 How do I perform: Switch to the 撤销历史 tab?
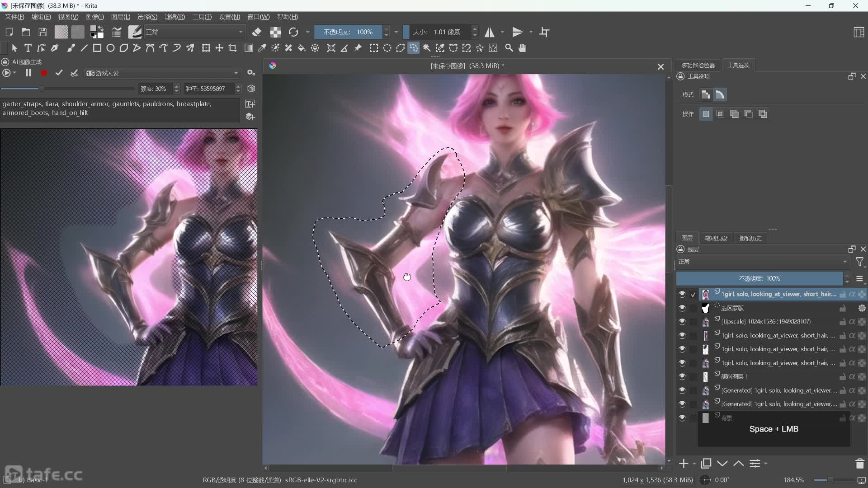(750, 238)
